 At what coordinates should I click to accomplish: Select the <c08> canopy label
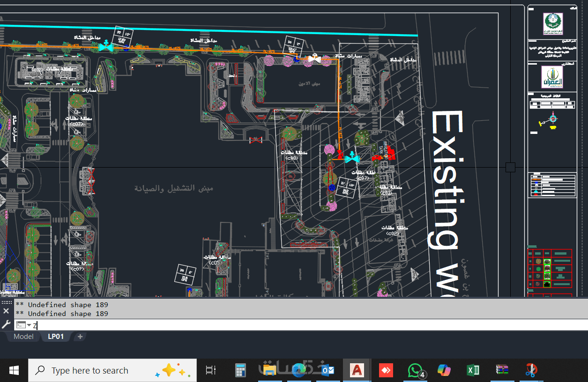[292, 158]
